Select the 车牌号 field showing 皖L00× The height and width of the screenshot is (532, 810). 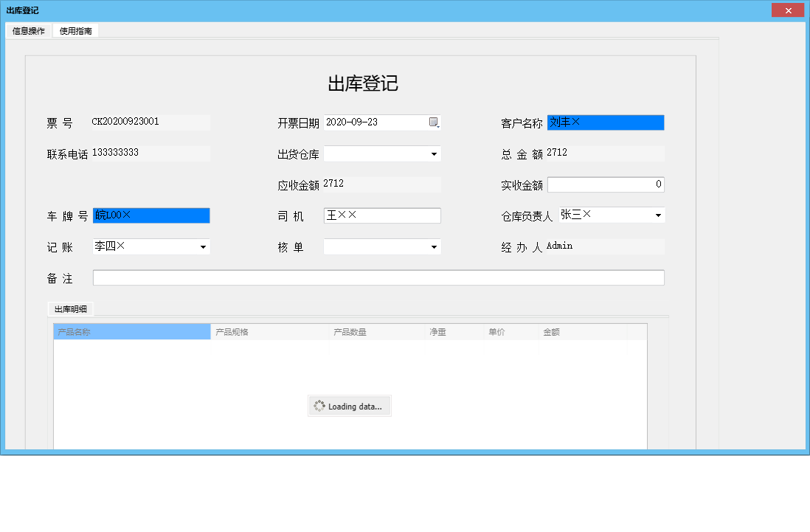click(x=150, y=215)
